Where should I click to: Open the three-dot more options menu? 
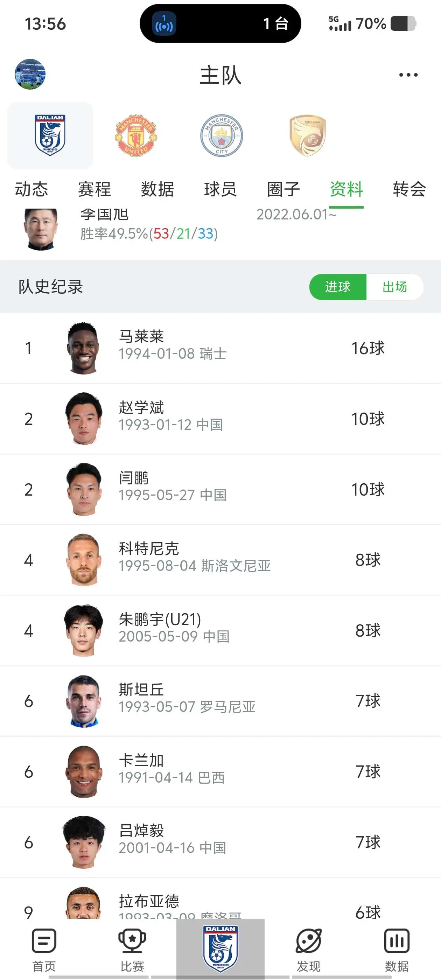point(408,75)
